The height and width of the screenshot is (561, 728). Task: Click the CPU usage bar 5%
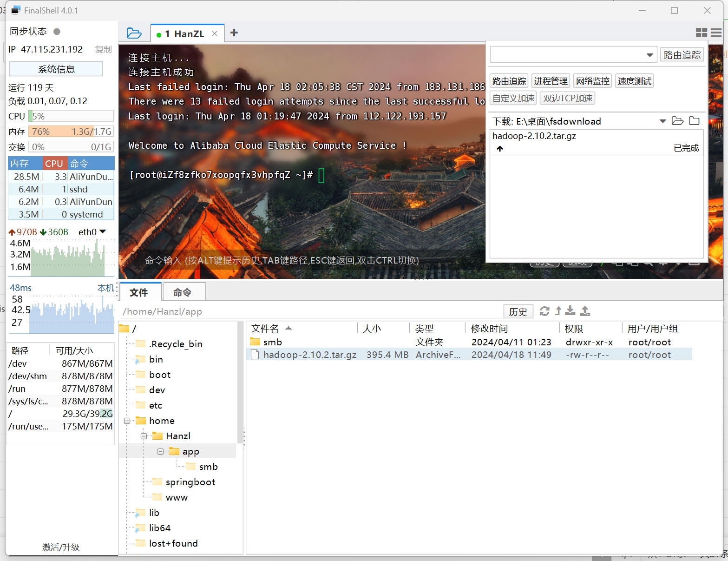[71, 116]
